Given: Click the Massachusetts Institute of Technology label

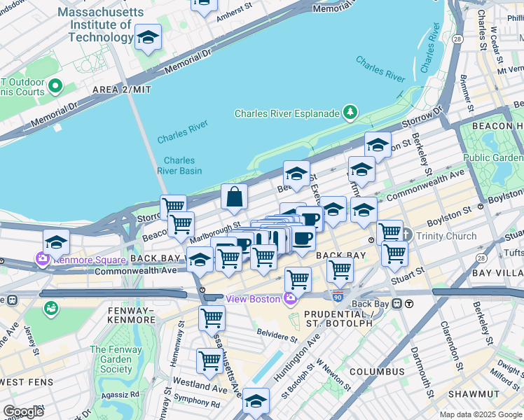Looking at the screenshot, I should (101, 24).
